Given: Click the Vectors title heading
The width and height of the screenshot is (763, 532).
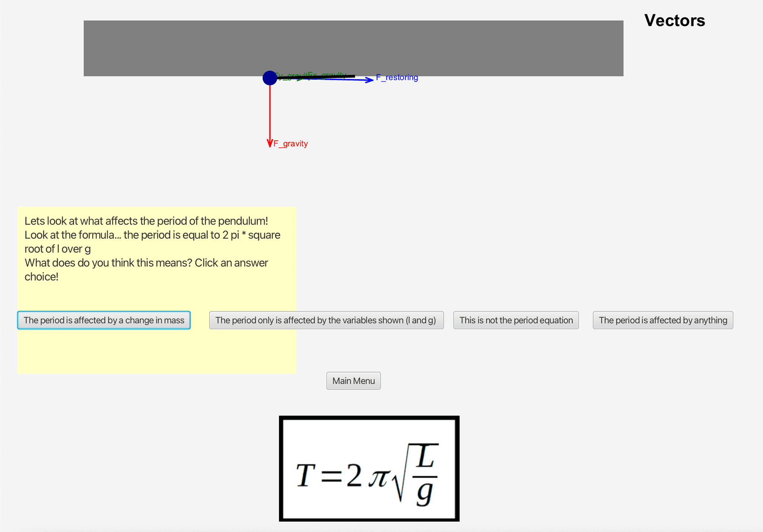Looking at the screenshot, I should pyautogui.click(x=674, y=20).
